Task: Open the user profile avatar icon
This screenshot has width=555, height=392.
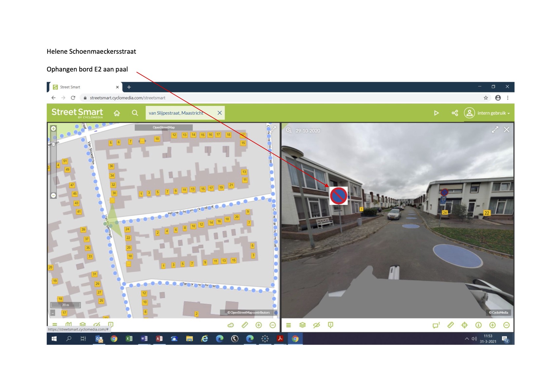Action: coord(469,113)
